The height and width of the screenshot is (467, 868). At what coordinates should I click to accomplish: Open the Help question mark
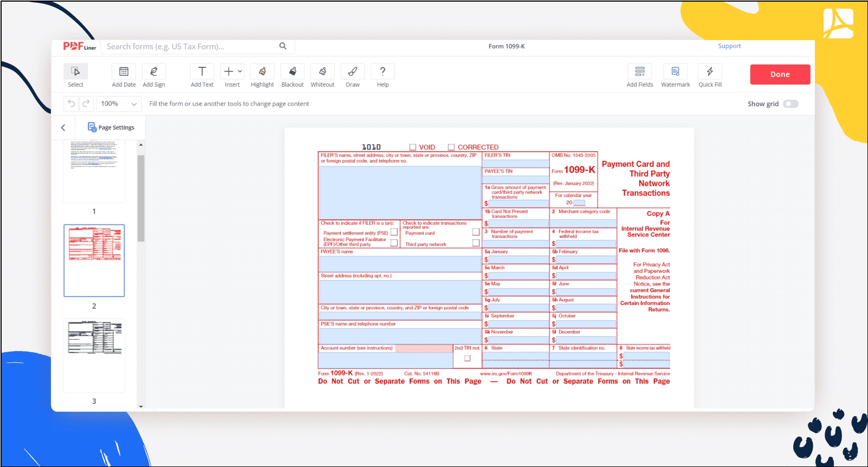[383, 72]
